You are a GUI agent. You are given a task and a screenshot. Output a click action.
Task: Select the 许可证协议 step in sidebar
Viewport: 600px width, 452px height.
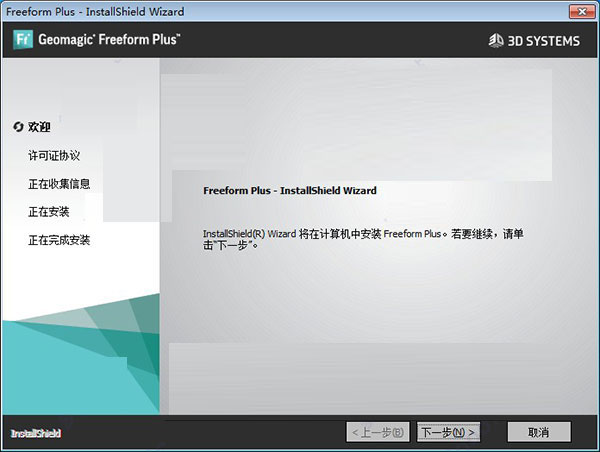[53, 156]
